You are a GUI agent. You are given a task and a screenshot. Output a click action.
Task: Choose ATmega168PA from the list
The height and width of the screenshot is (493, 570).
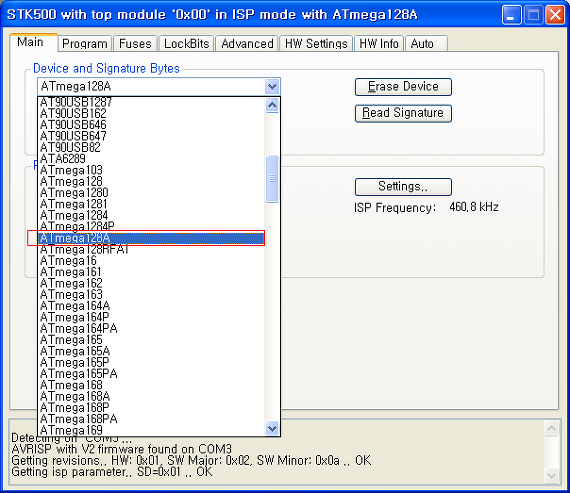point(151,419)
